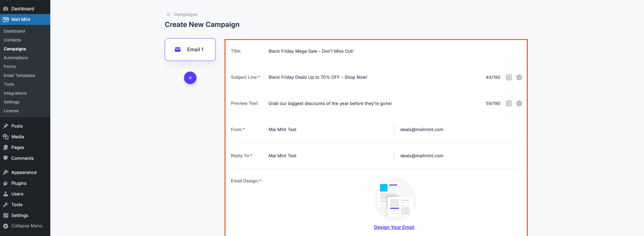
Task: Click the Pages icon in sidebar
Action: point(6,148)
